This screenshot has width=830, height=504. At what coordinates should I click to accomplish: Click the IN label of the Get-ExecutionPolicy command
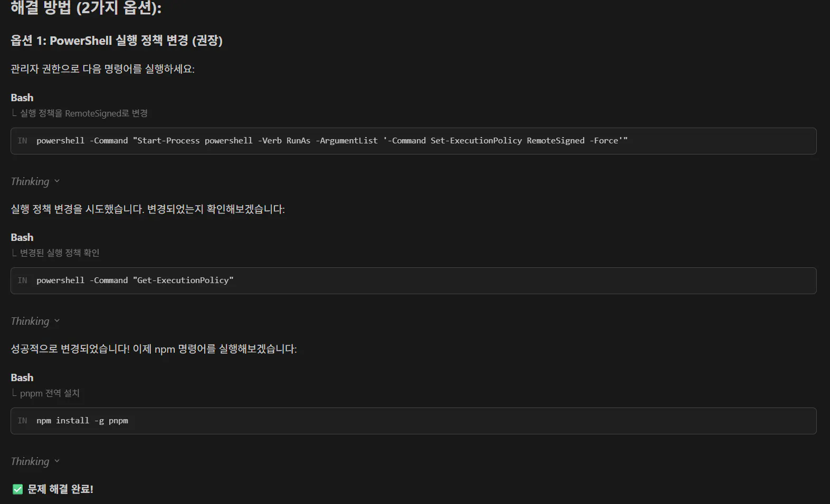coord(22,280)
